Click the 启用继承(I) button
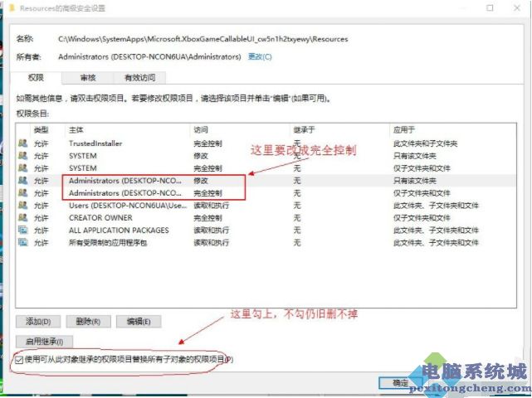Image resolution: width=532 pixels, height=398 pixels. pyautogui.click(x=44, y=342)
